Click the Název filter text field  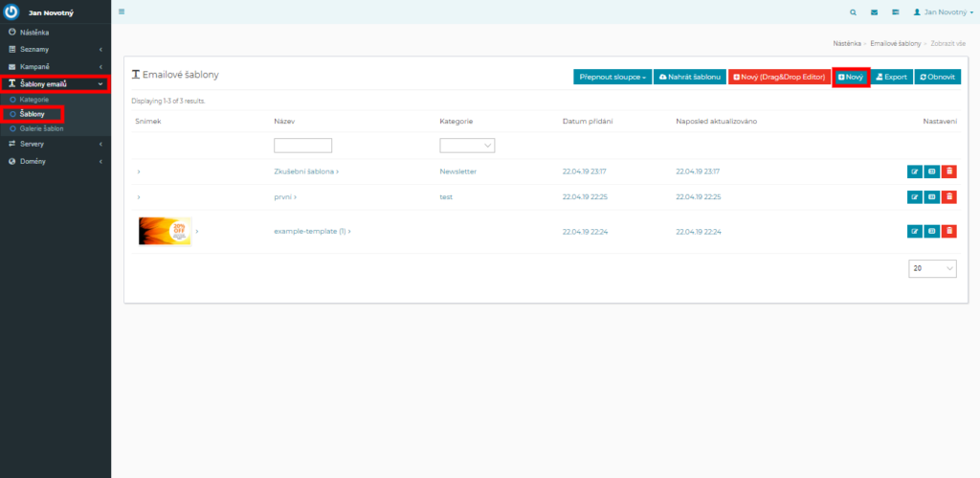point(302,146)
